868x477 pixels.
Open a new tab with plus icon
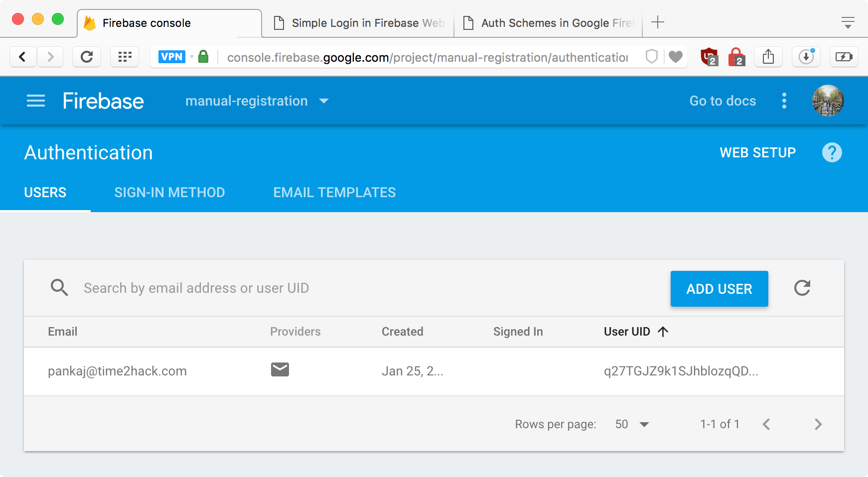pyautogui.click(x=658, y=22)
